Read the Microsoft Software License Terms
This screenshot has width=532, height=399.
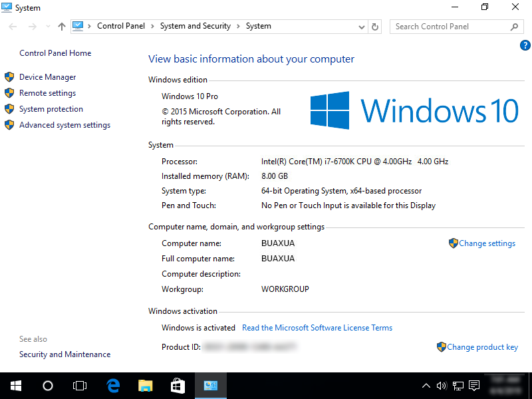pyautogui.click(x=317, y=328)
